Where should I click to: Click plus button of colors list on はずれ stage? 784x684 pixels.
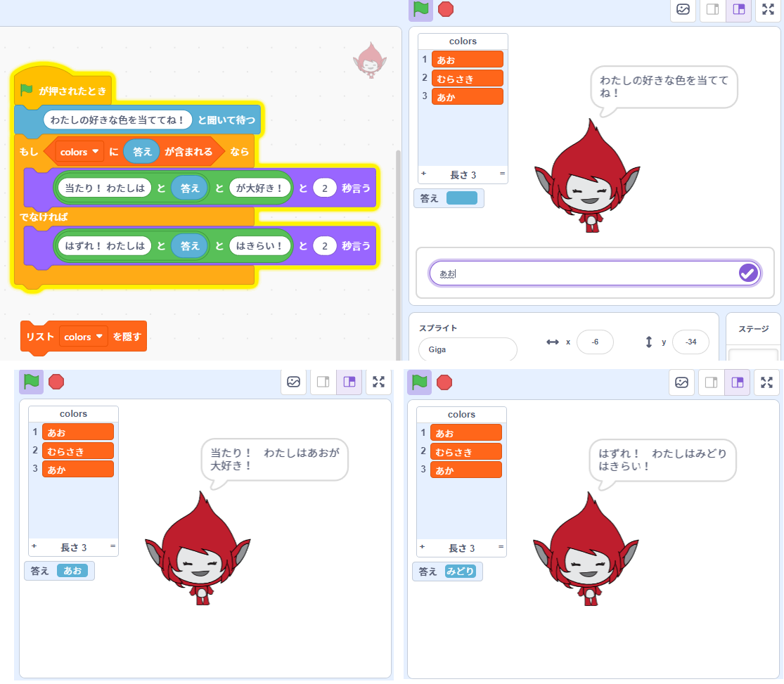coord(422,546)
